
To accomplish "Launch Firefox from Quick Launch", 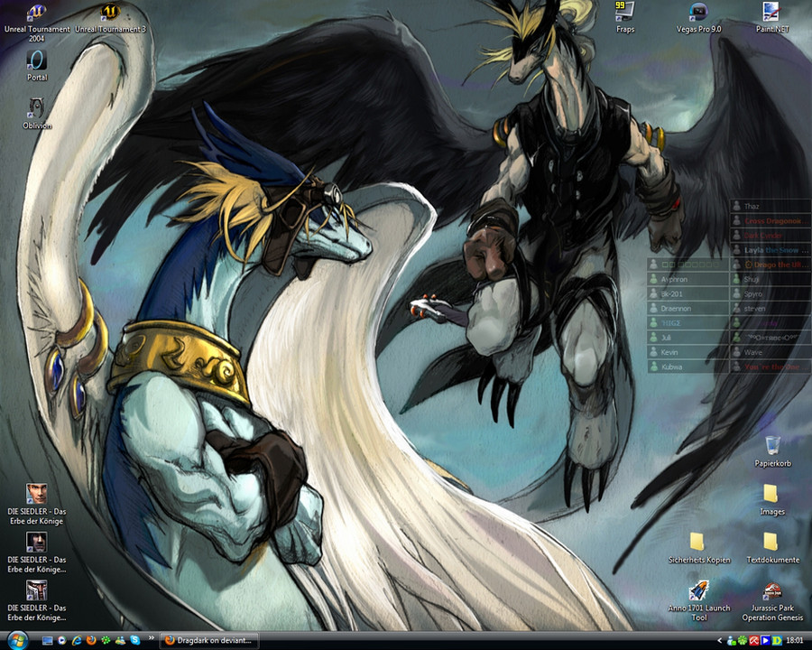I will [x=92, y=641].
